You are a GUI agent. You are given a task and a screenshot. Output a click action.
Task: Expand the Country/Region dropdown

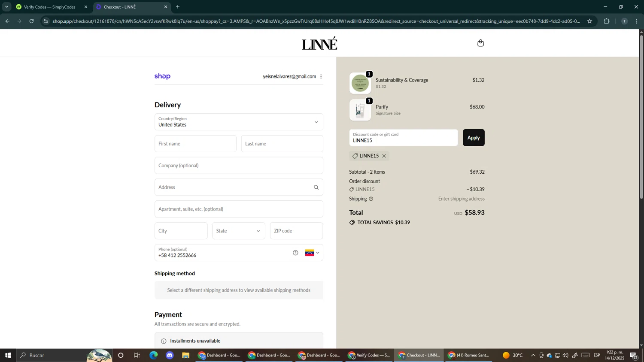coord(239,122)
